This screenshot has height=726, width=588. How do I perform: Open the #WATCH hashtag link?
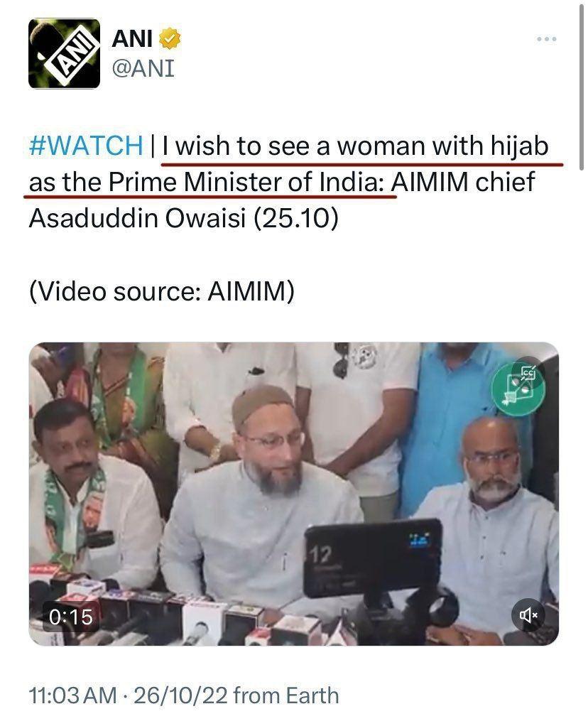(x=86, y=146)
